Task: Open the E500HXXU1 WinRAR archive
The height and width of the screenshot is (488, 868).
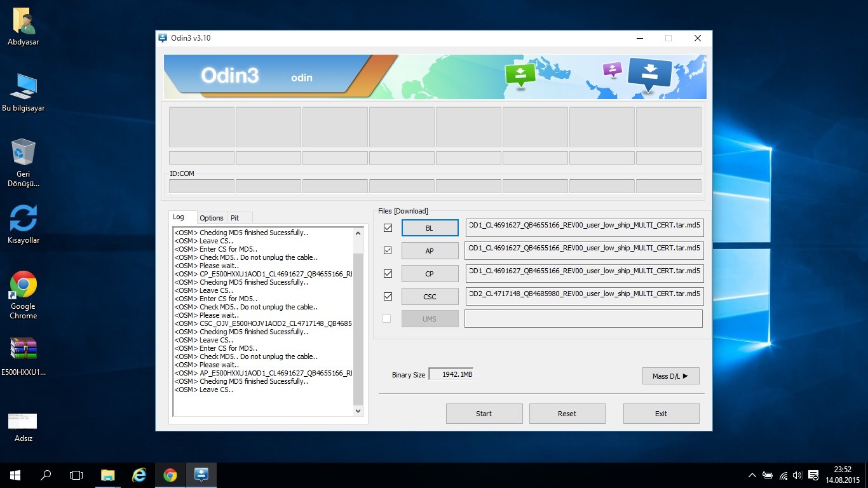Action: coord(24,349)
